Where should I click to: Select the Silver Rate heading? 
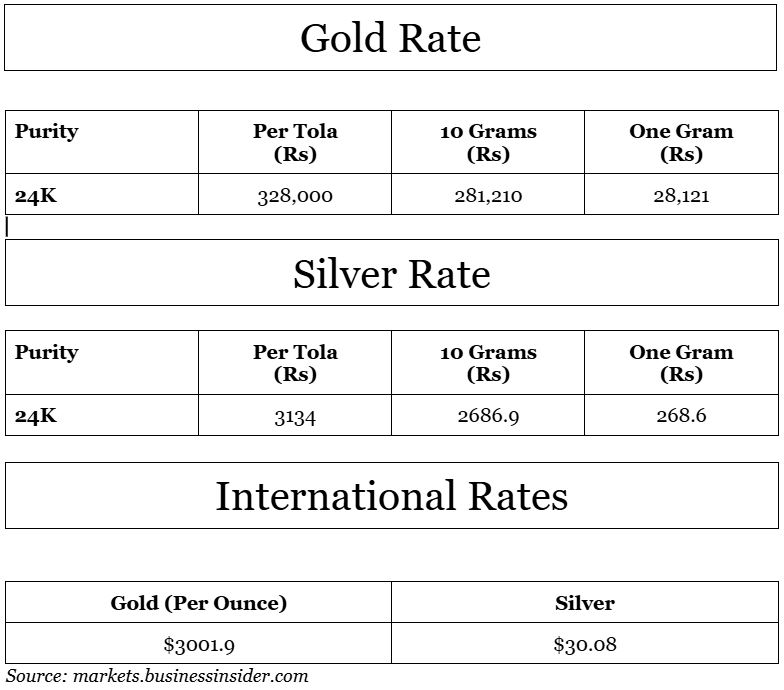(x=392, y=274)
